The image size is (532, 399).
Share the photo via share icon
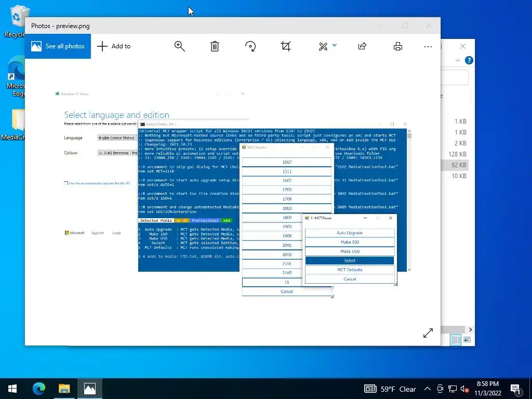[362, 46]
